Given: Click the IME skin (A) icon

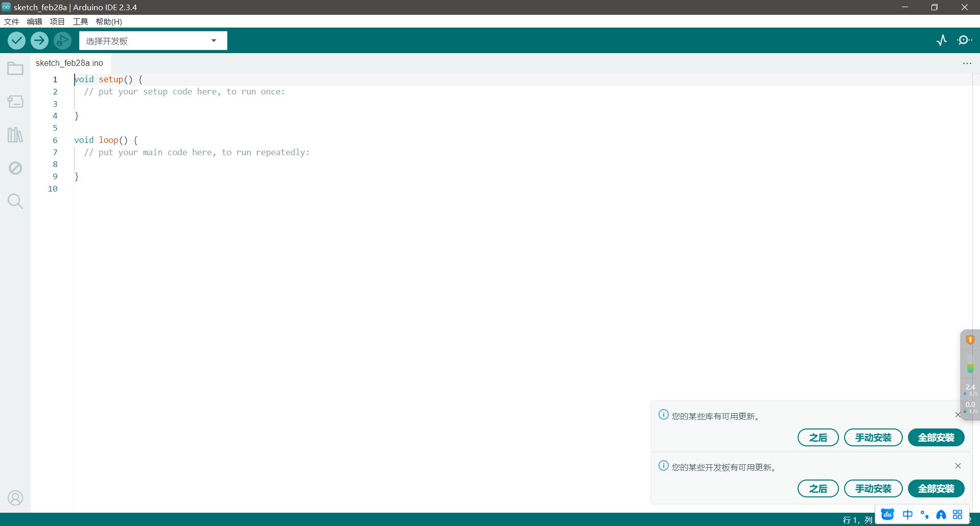Looking at the screenshot, I should click(x=941, y=514).
